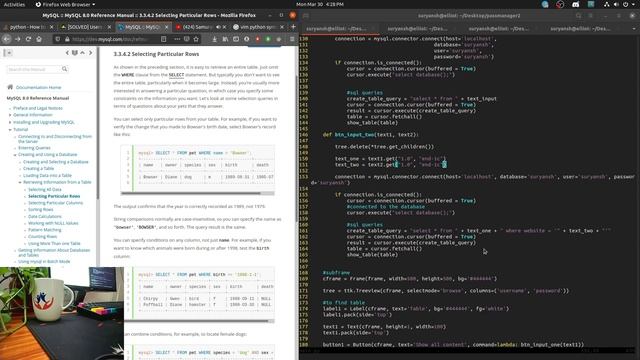640x360 pixels.
Task: Switch to the 'python - How to' tab
Action: 27,27
